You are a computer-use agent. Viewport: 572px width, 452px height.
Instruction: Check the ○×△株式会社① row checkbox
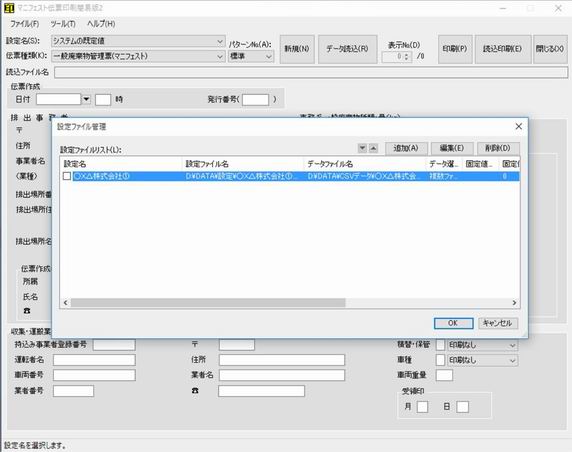coord(67,176)
